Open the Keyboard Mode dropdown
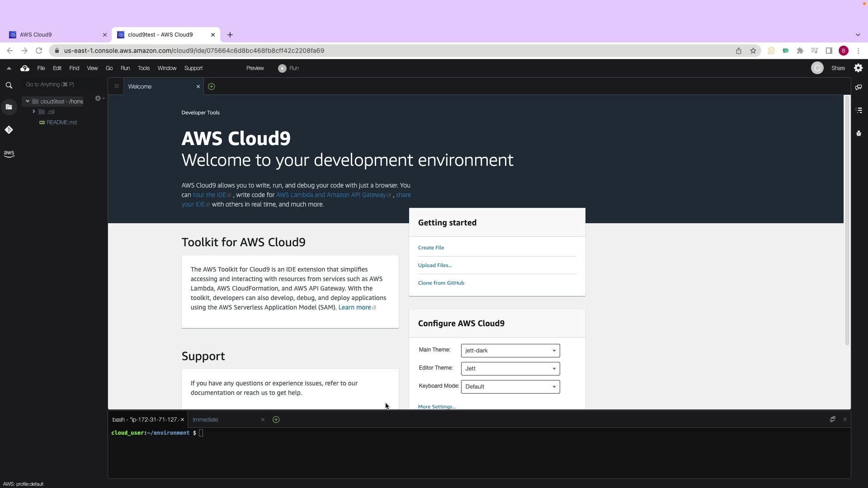This screenshot has width=868, height=488. click(510, 387)
